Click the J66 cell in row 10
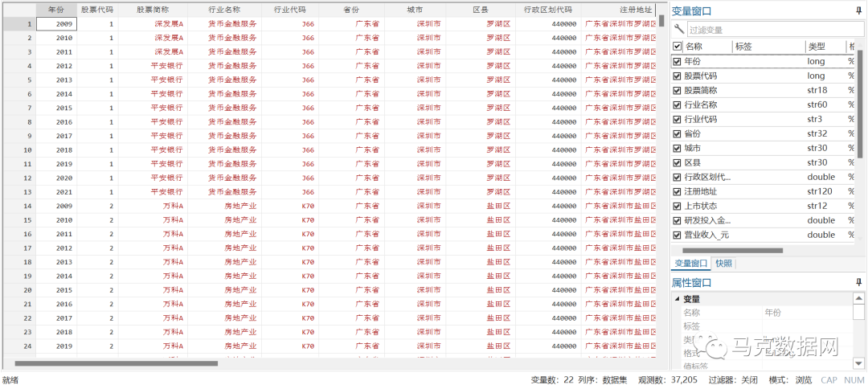Viewport: 868px width, 385px height. 290,150
